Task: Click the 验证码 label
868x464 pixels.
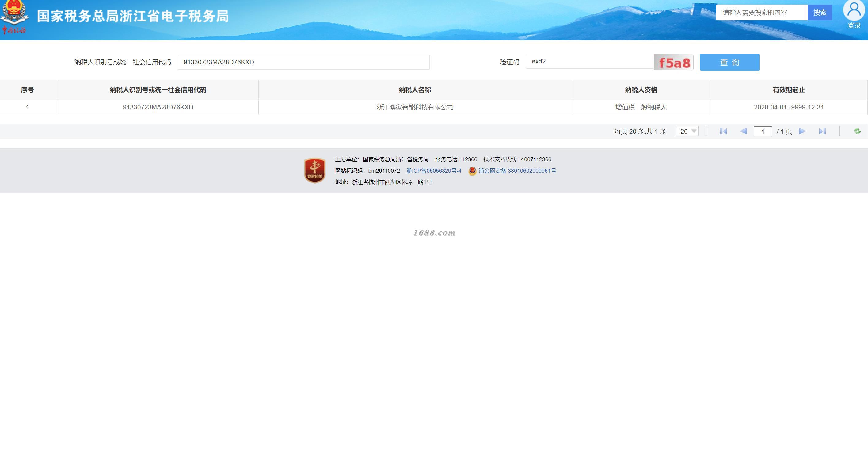Action: 509,62
